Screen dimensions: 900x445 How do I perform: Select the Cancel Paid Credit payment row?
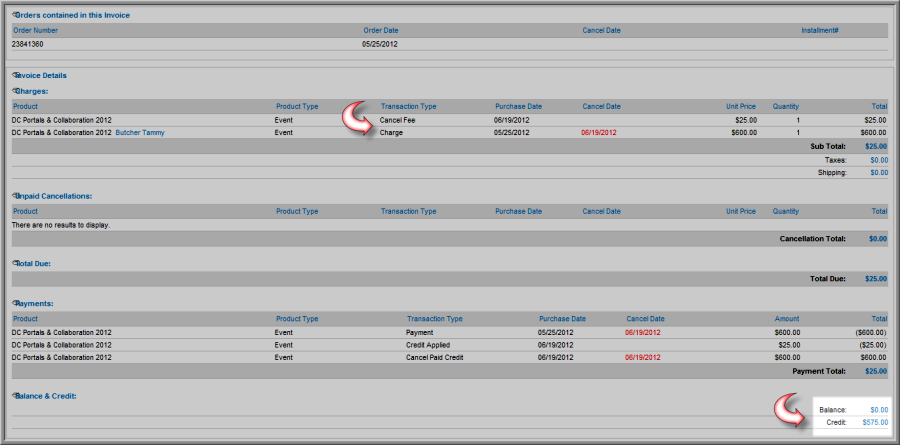(449, 357)
